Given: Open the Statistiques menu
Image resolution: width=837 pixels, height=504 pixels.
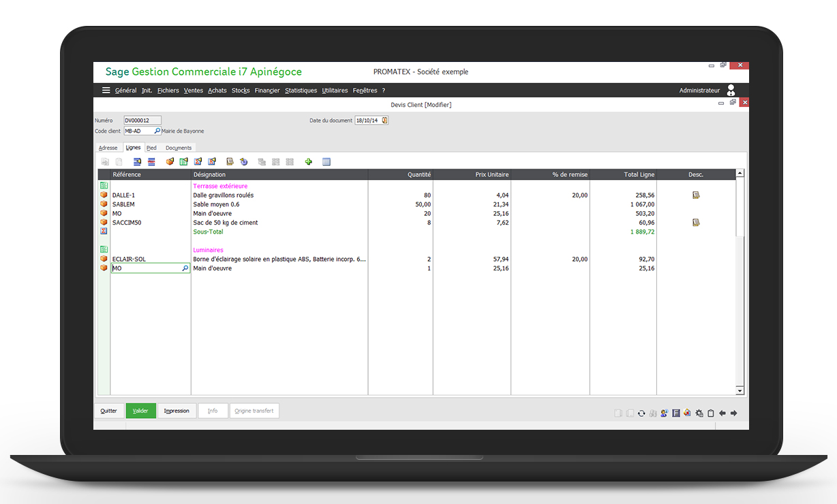Looking at the screenshot, I should 301,91.
